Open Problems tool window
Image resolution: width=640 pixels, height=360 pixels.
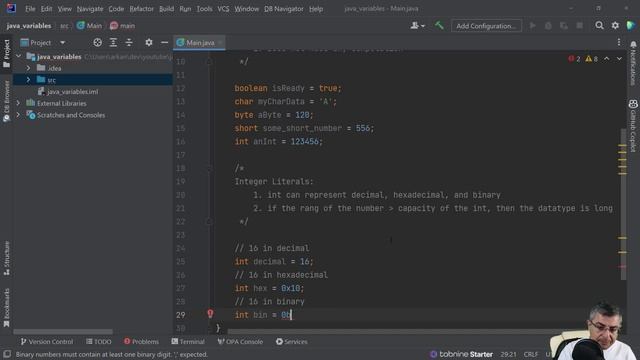tap(141, 342)
